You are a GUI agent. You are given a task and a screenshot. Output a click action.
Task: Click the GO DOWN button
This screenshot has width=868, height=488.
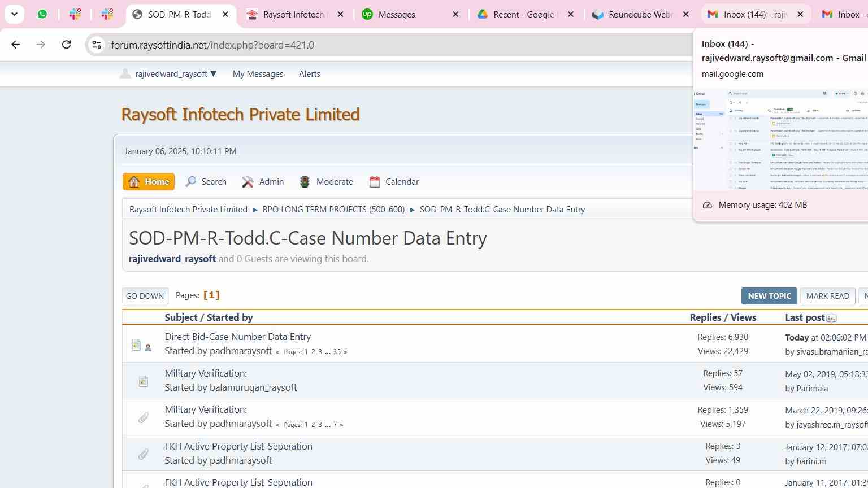coord(145,296)
